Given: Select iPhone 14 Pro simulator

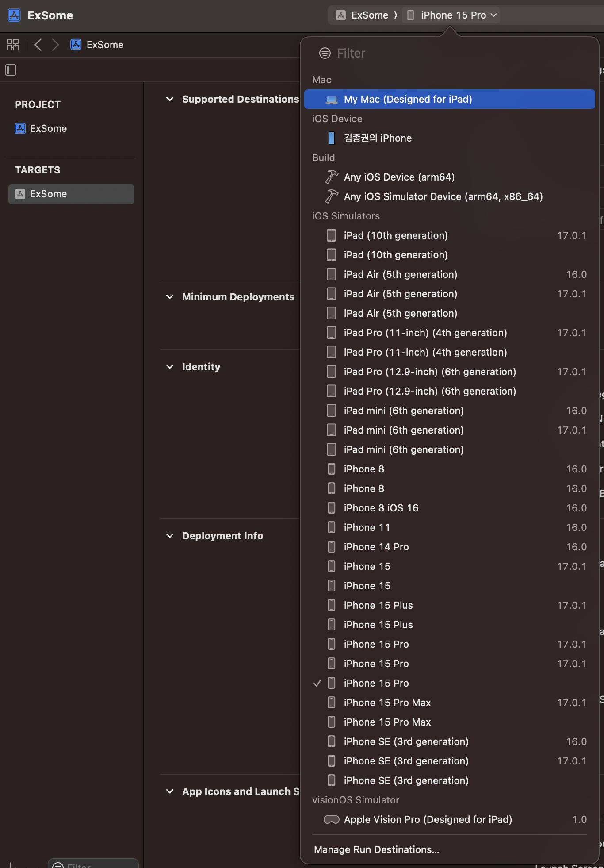Looking at the screenshot, I should click(450, 547).
